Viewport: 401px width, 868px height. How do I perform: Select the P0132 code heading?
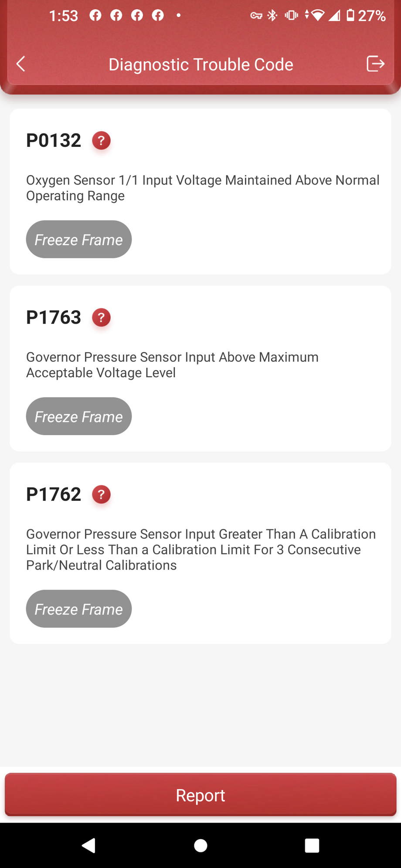(x=54, y=141)
